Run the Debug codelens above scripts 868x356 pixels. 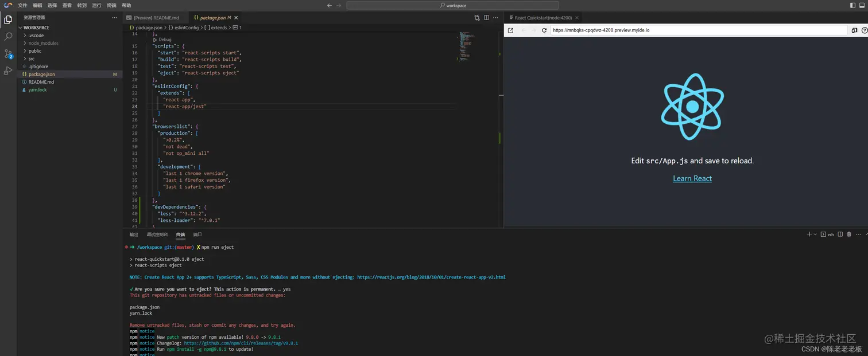(x=162, y=40)
